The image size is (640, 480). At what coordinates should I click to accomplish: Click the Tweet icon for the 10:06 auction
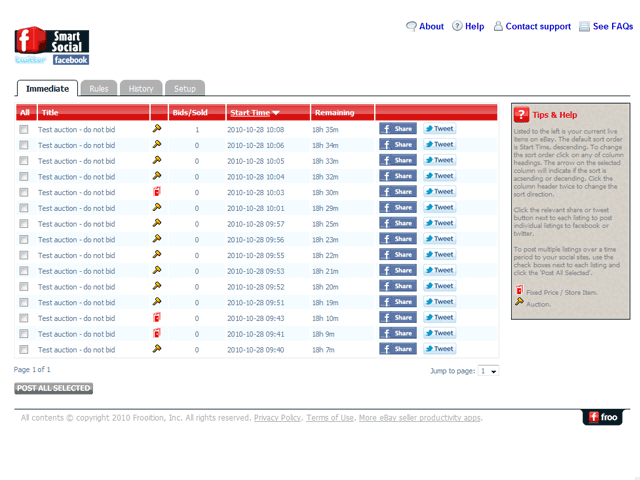[439, 144]
